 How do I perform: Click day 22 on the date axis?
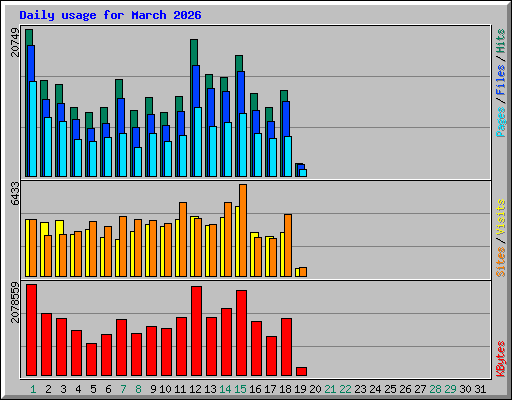345,389
